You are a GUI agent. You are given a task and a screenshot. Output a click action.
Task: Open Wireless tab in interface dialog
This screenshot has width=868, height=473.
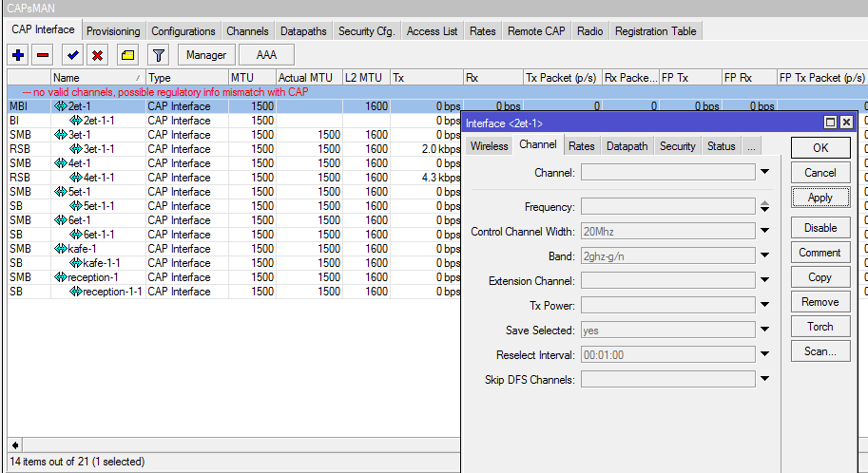pos(490,146)
